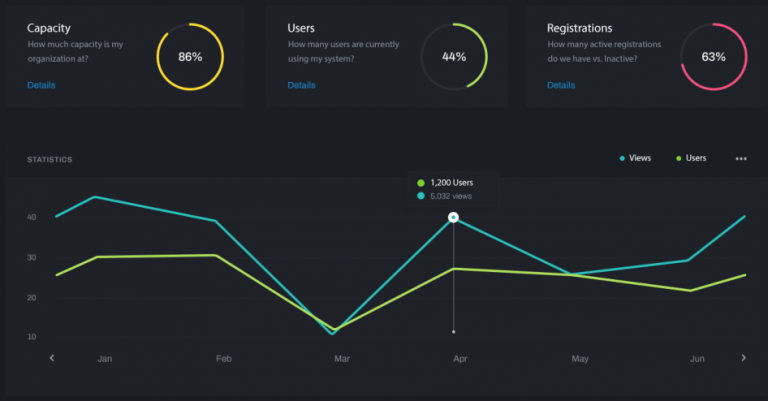Click the 63% Registrations circular gauge
The height and width of the screenshot is (401, 768).
(x=713, y=57)
